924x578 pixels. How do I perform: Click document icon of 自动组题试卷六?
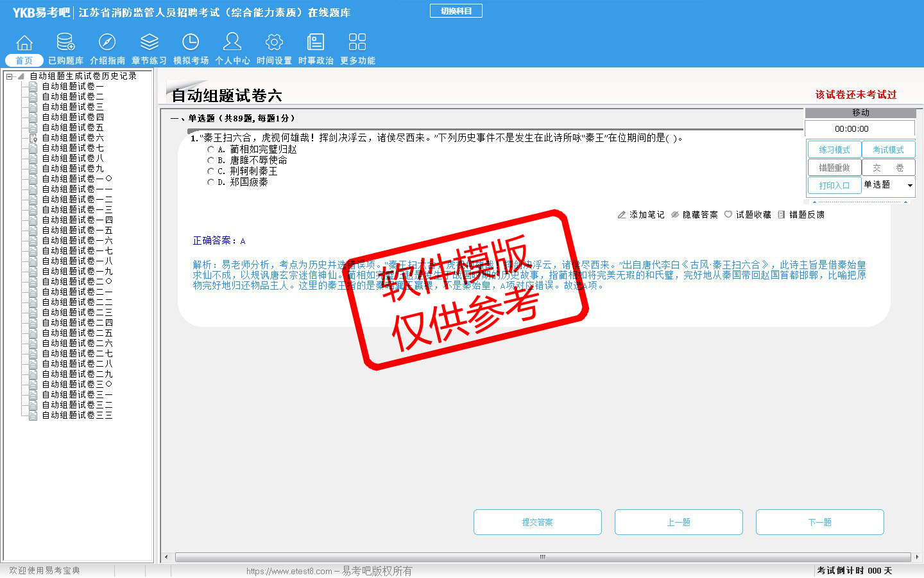coord(33,137)
